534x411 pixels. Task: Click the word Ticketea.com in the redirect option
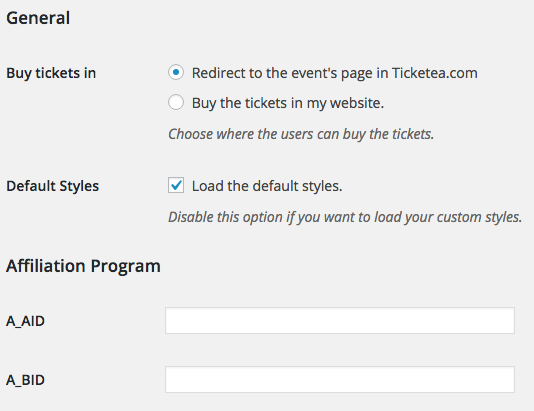[x=435, y=73]
